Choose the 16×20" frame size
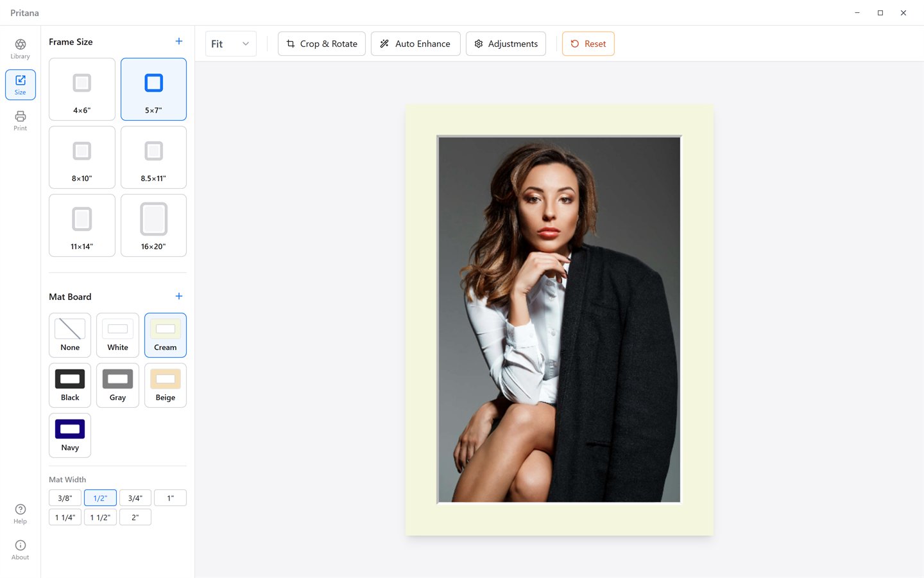 coord(154,225)
